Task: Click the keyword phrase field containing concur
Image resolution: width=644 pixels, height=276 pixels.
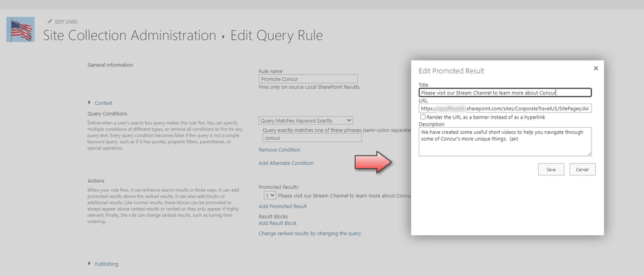Action: pyautogui.click(x=312, y=138)
